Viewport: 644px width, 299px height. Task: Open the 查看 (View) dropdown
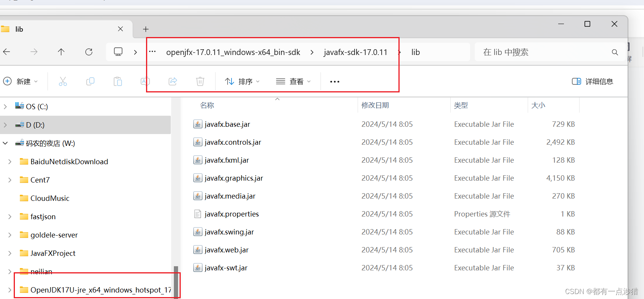(x=294, y=81)
